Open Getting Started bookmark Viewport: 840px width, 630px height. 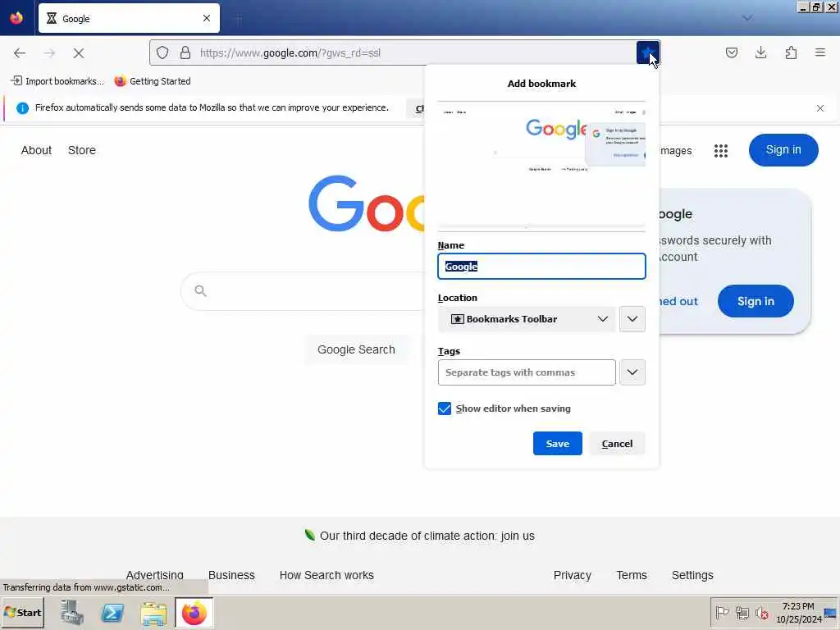point(153,81)
